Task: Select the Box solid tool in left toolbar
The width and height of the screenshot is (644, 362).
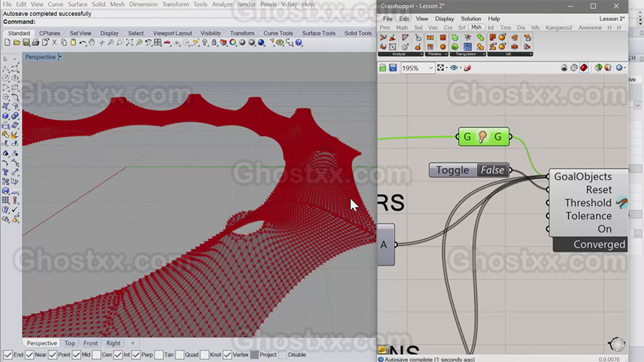Action: point(6,116)
